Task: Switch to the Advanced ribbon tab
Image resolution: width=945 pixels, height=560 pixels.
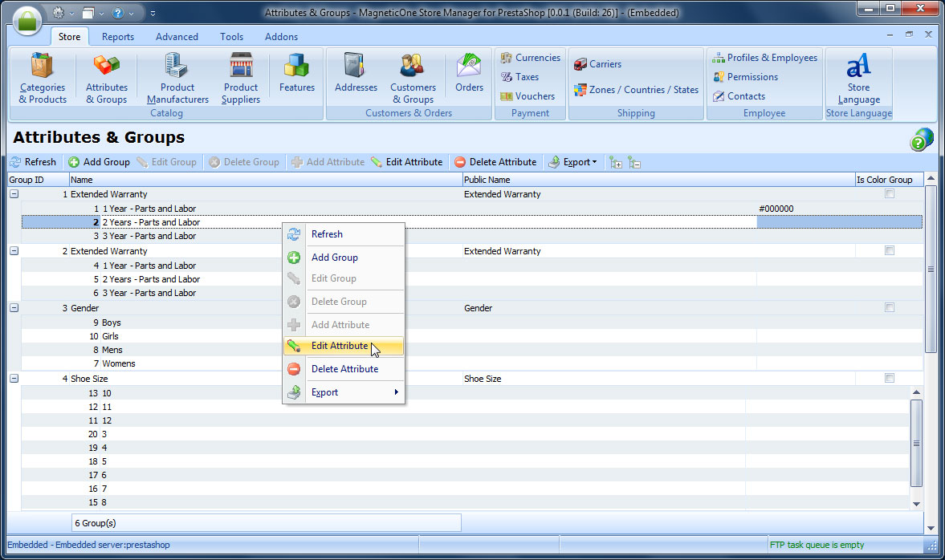Action: click(177, 37)
